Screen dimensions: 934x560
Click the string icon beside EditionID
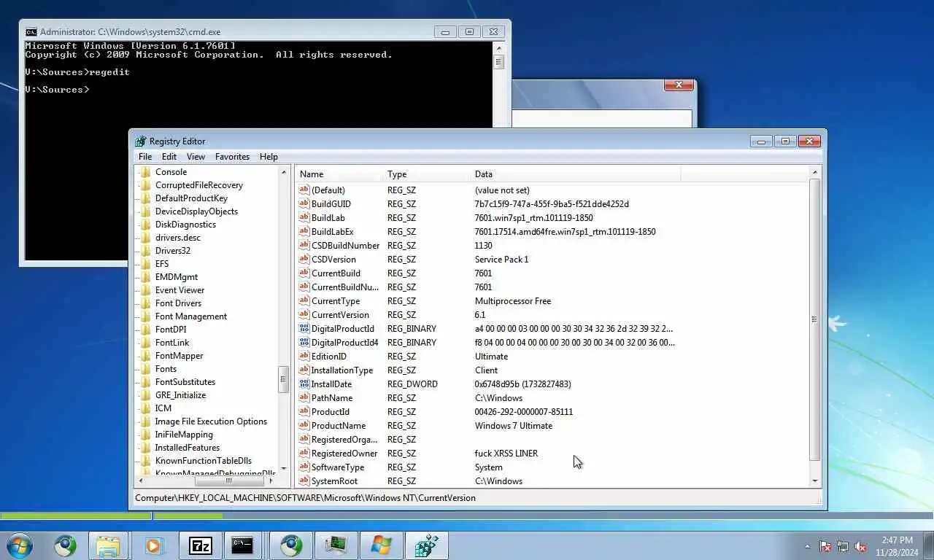point(304,357)
